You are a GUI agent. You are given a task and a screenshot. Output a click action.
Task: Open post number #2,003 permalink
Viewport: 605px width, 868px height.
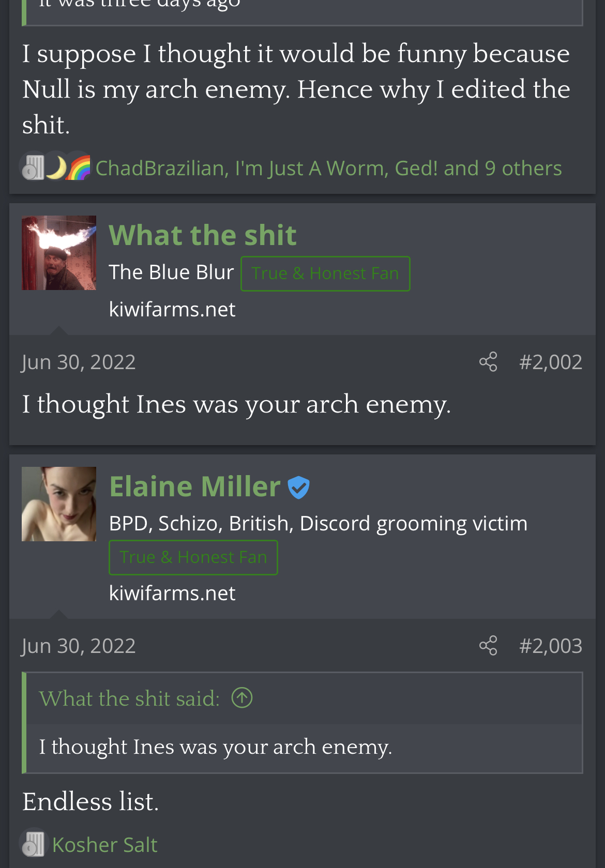[551, 646]
